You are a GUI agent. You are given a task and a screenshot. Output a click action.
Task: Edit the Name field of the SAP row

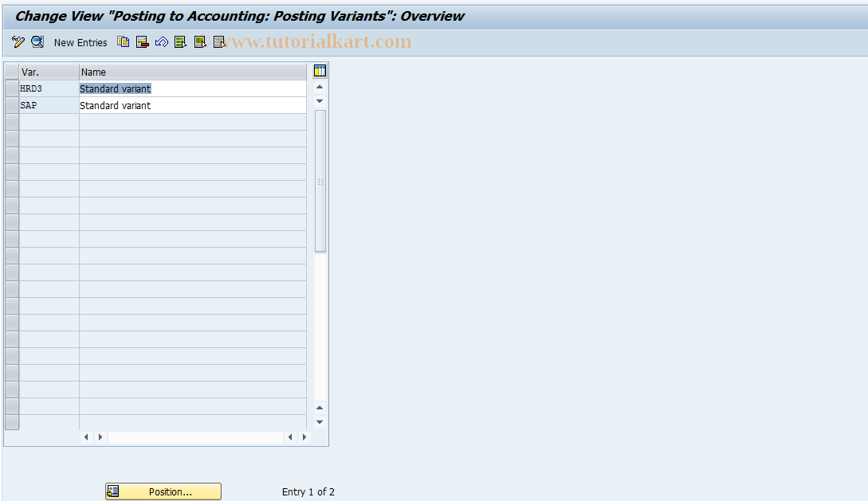pyautogui.click(x=193, y=105)
